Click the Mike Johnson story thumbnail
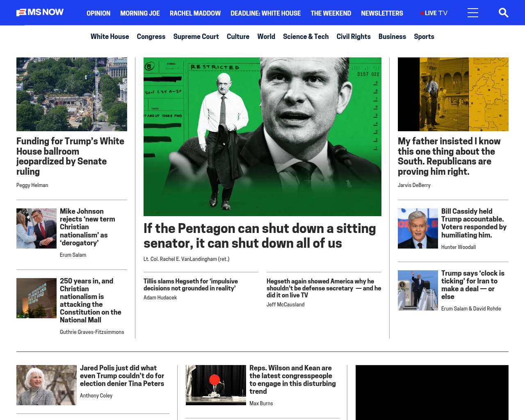Screen dimensions: 525x420 click(x=37, y=228)
